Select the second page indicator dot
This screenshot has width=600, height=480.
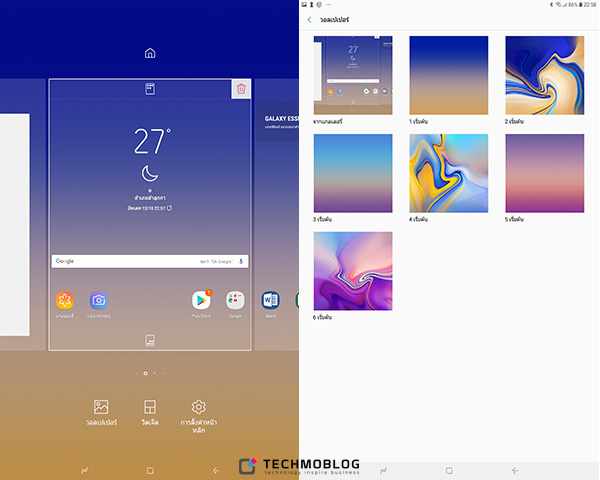click(x=145, y=373)
